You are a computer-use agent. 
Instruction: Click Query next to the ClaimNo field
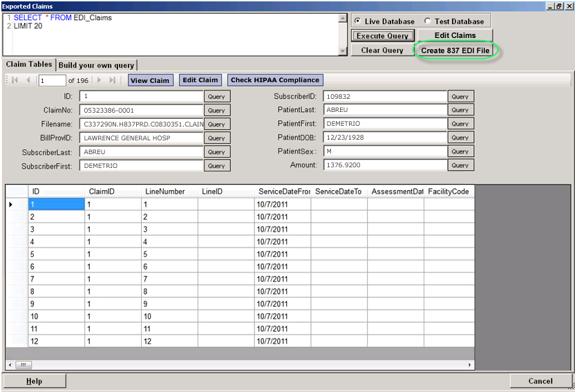pos(216,111)
